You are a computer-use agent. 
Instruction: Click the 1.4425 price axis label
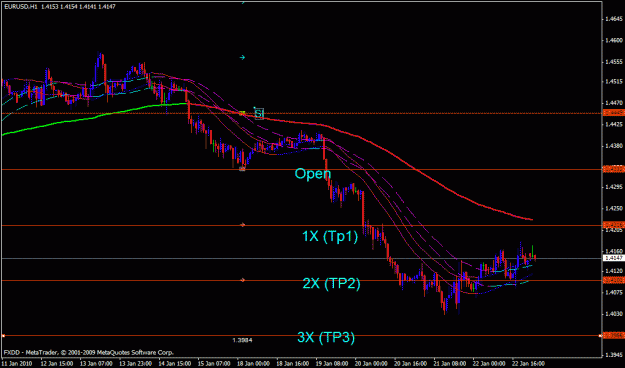614,124
